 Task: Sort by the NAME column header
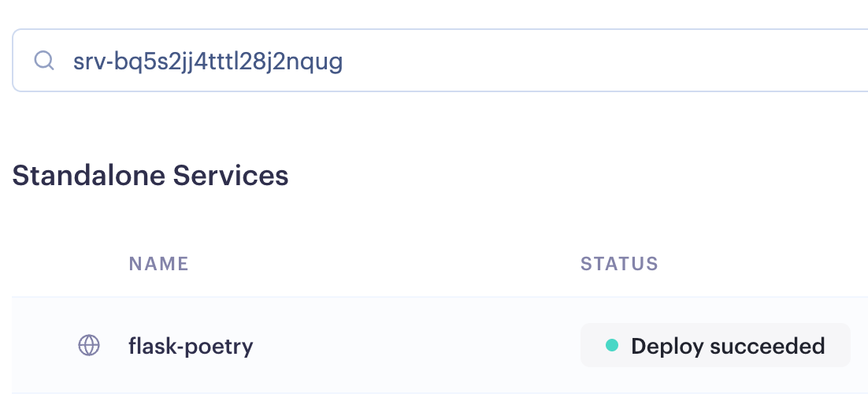pos(159,263)
